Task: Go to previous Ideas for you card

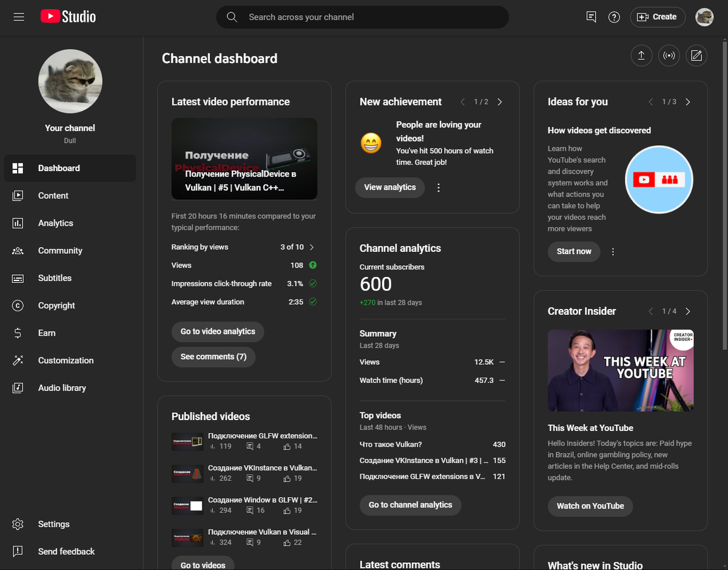Action: (650, 102)
